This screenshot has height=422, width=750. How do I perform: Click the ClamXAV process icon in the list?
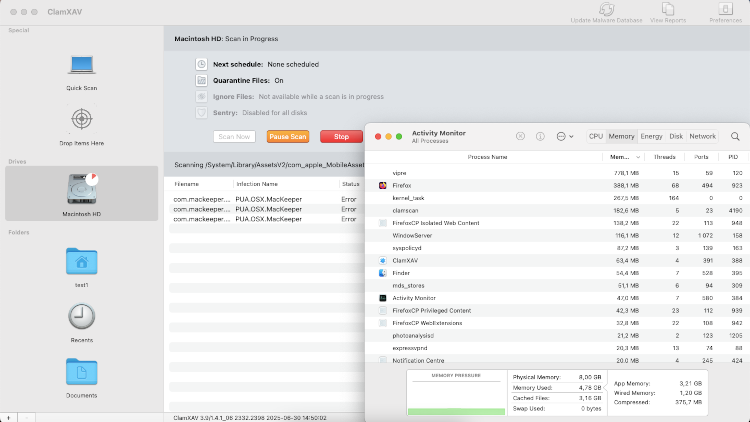pyautogui.click(x=383, y=260)
